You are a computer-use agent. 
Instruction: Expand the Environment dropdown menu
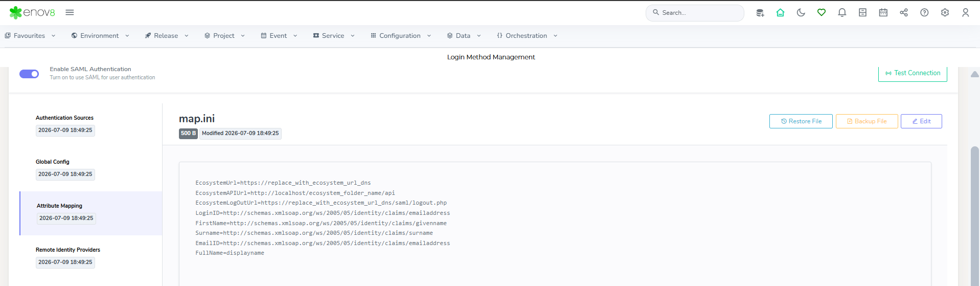point(100,36)
